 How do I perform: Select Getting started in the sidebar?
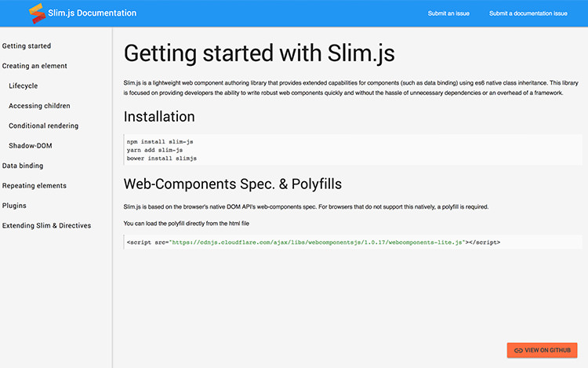click(27, 46)
